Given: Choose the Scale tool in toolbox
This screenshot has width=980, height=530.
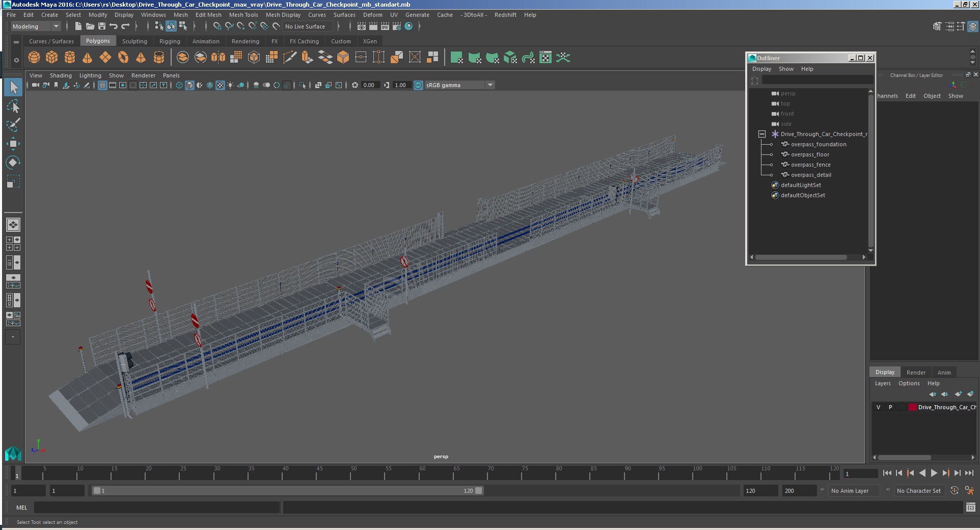Looking at the screenshot, I should 13,181.
